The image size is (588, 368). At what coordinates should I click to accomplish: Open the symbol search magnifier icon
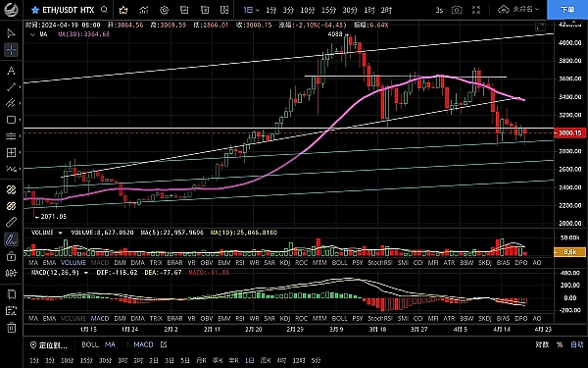tap(104, 10)
